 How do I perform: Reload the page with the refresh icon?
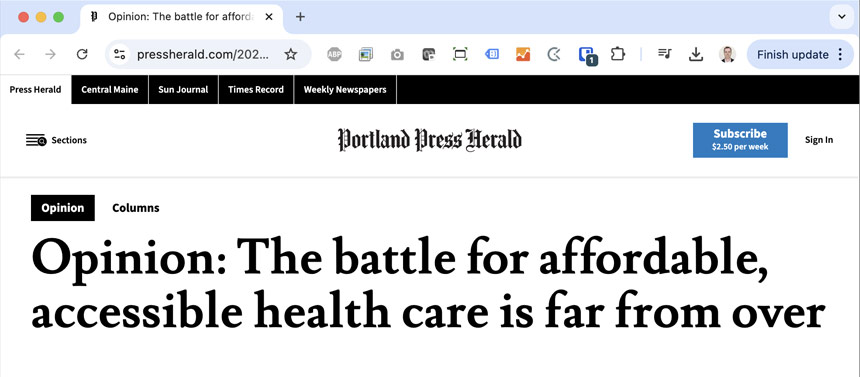pyautogui.click(x=82, y=54)
